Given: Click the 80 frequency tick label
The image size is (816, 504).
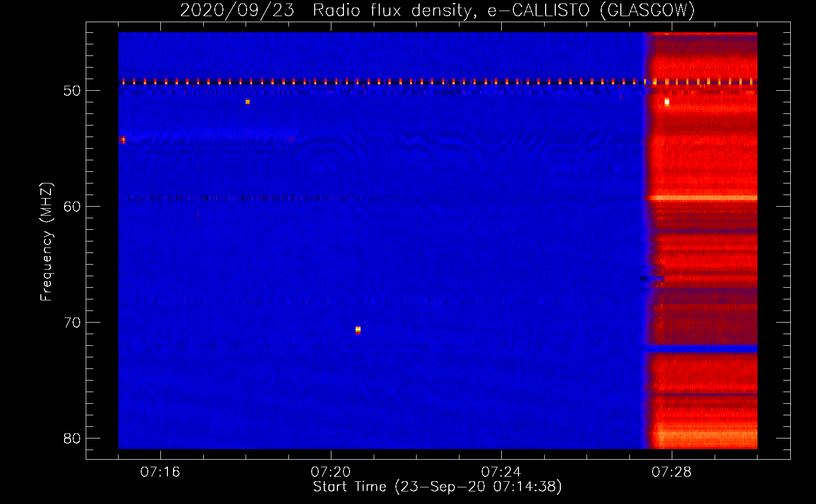Looking at the screenshot, I should pyautogui.click(x=72, y=438).
